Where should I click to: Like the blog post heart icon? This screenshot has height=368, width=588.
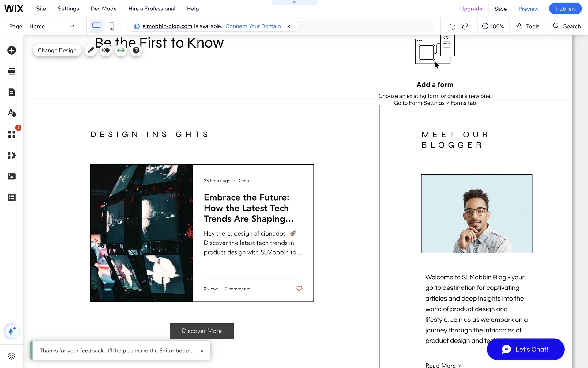(x=299, y=288)
